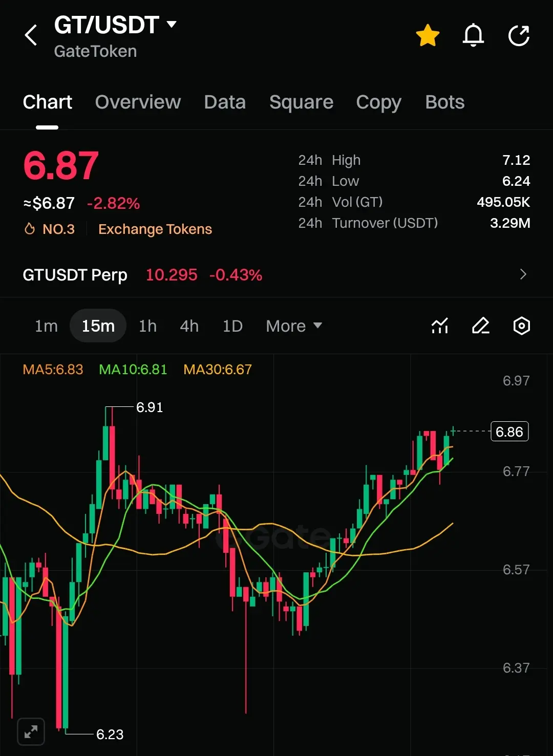Toggle the favorite star icon
The height and width of the screenshot is (756, 553).
coord(428,35)
